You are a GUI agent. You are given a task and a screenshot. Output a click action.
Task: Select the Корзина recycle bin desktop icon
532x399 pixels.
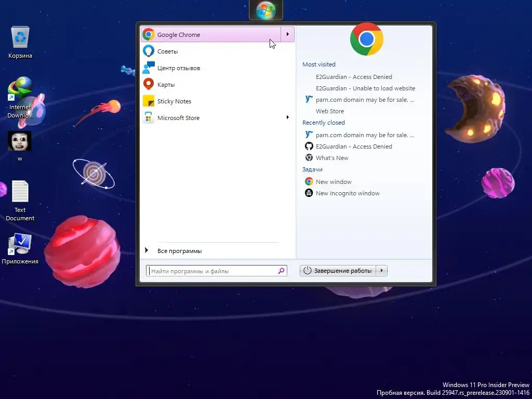(20, 43)
